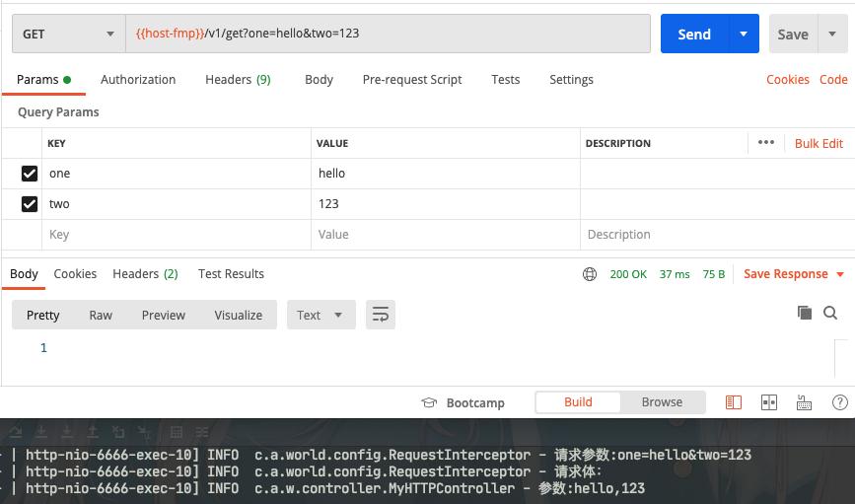This screenshot has height=504, width=855.
Task: Copy response using the copy icon
Action: (x=805, y=313)
